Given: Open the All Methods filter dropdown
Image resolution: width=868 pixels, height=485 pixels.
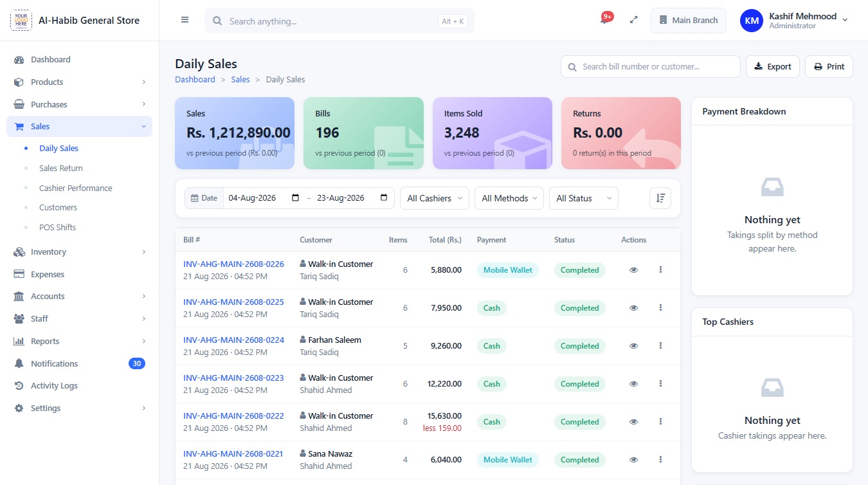Looking at the screenshot, I should 511,198.
